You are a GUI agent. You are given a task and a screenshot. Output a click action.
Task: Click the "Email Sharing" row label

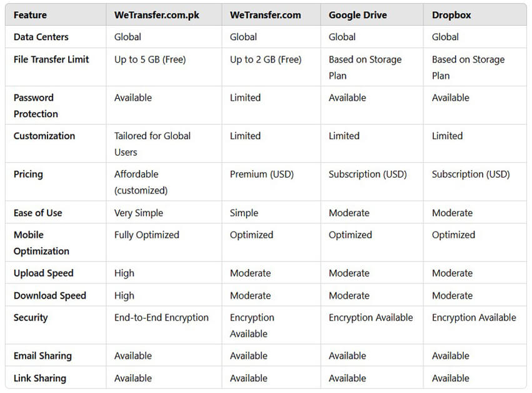click(43, 355)
